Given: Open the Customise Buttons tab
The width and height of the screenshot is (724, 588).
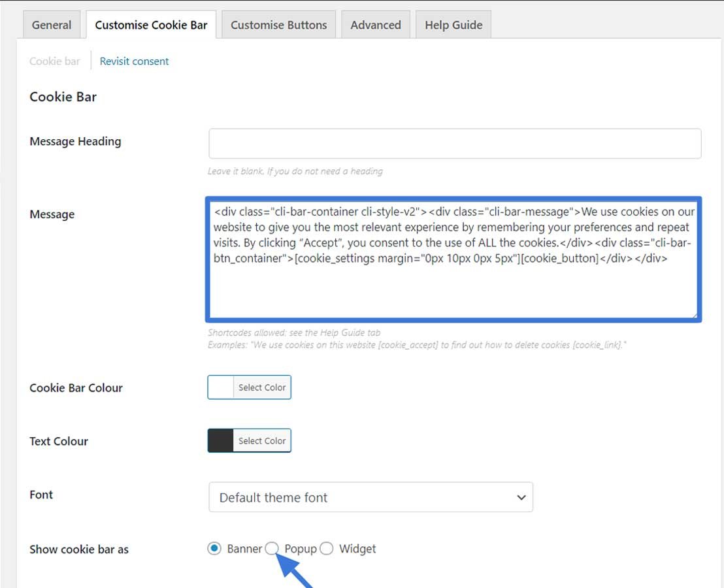Looking at the screenshot, I should coord(278,24).
